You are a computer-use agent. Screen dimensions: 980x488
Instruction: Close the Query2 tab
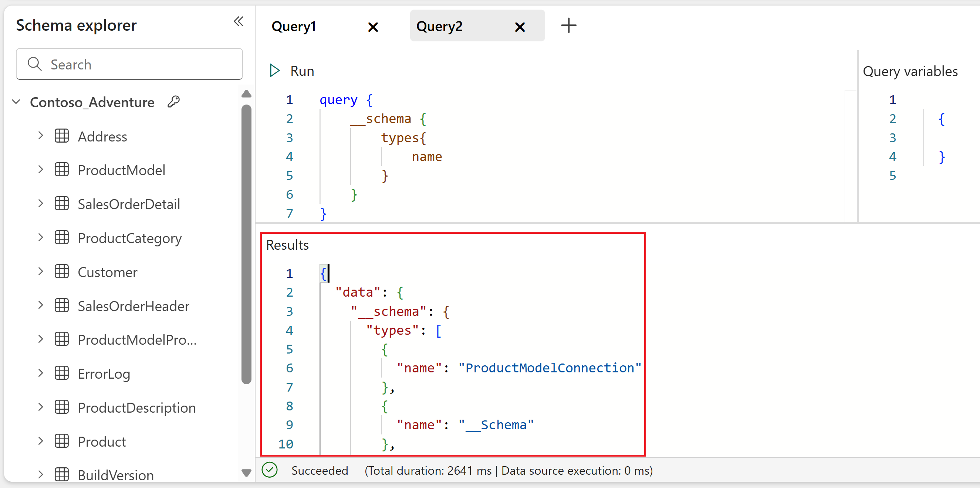click(x=519, y=27)
